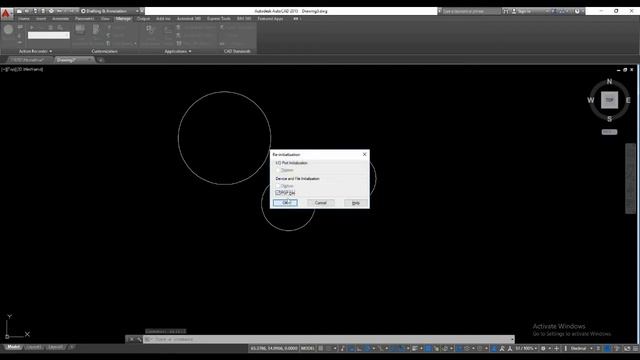Click N on the ViewCube compass
This screenshot has width=640, height=360.
(x=609, y=82)
